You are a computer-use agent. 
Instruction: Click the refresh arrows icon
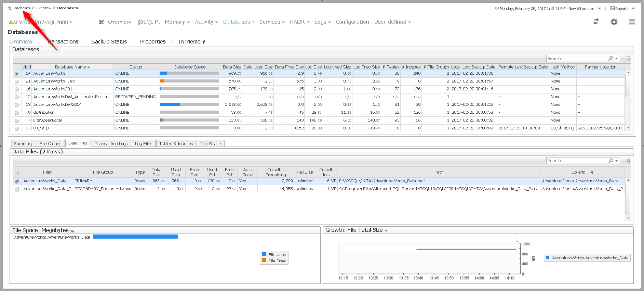click(x=596, y=22)
